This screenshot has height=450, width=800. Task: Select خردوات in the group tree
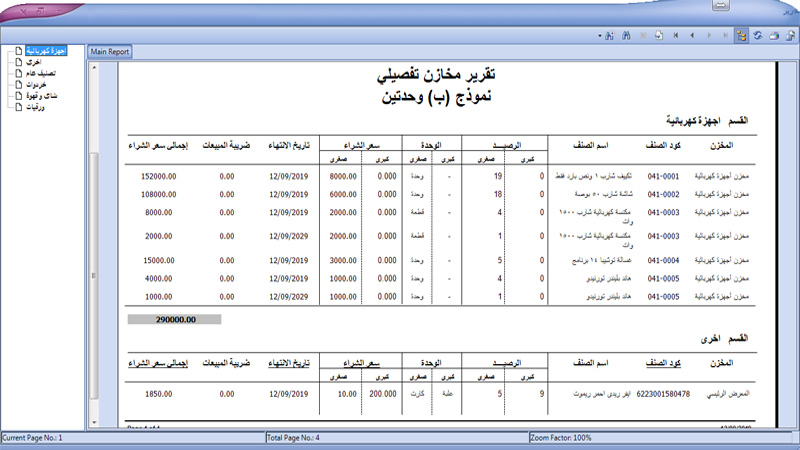(x=36, y=85)
